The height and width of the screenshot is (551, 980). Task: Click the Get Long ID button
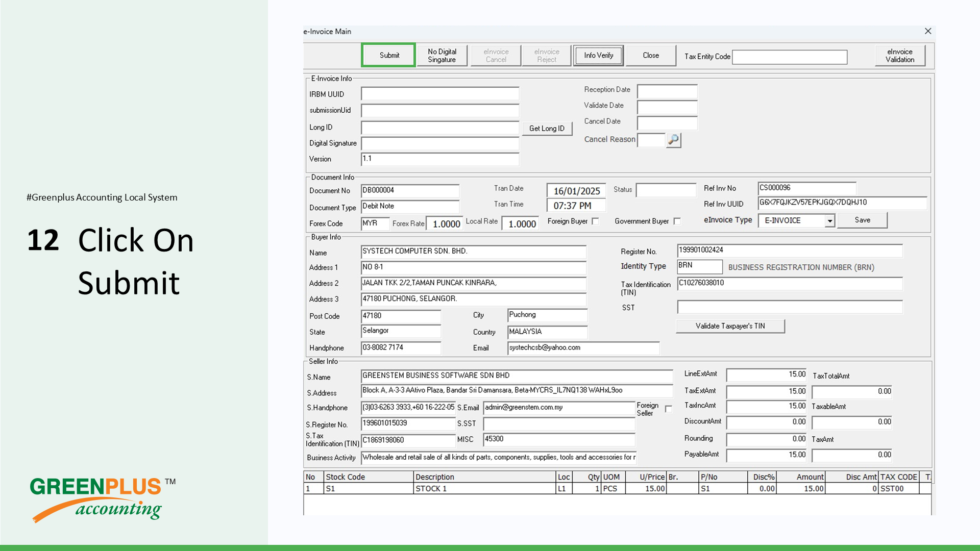pos(547,129)
